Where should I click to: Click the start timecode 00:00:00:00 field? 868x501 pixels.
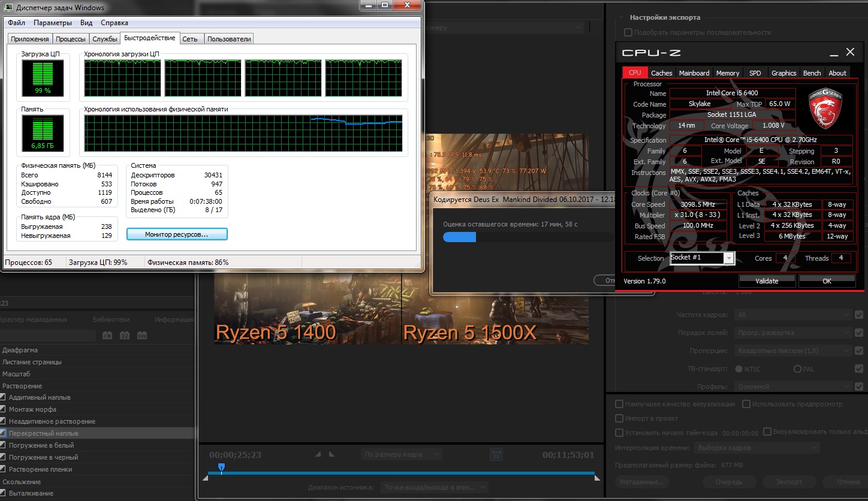tap(740, 433)
